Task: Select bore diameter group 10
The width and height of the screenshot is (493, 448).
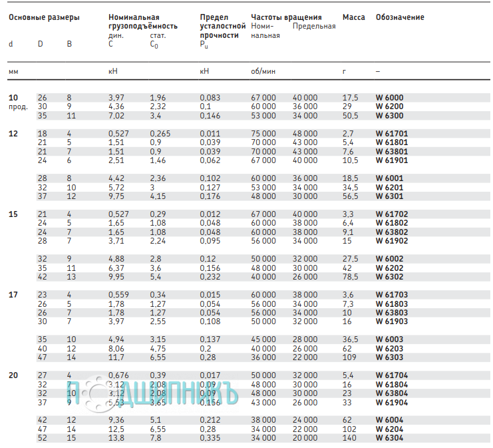Action: 13,98
